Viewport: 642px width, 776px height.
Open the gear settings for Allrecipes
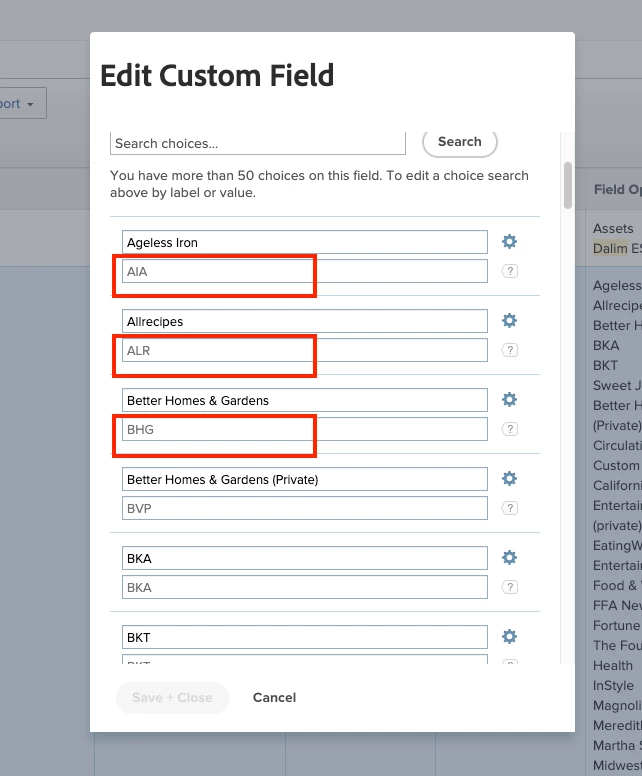(x=509, y=321)
